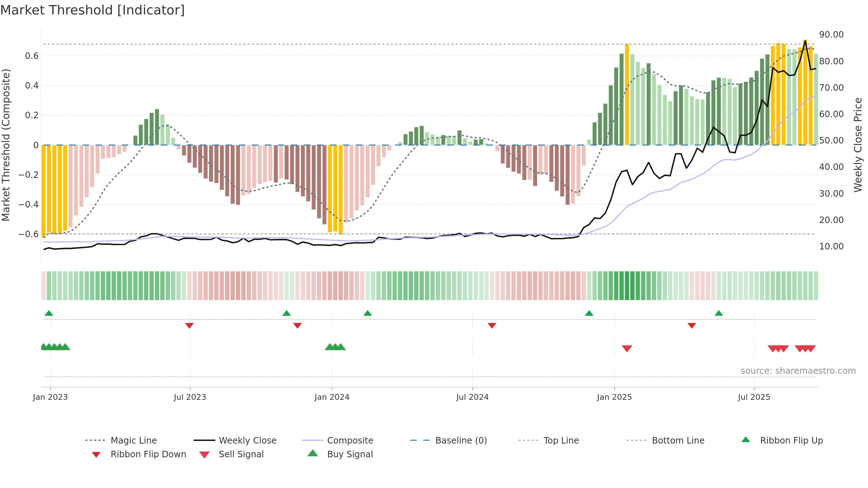Click the ribbon flip up marker before Nov 2023

pyautogui.click(x=286, y=313)
